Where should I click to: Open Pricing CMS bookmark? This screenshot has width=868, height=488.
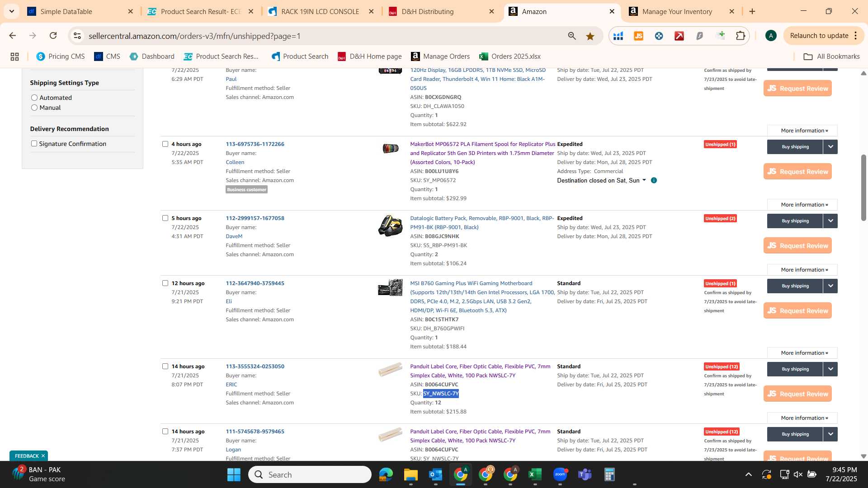[61, 56]
